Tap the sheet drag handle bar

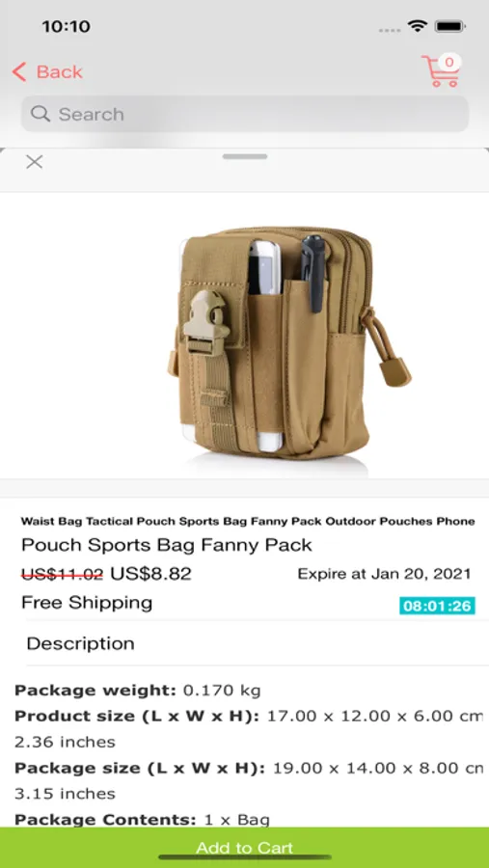click(245, 156)
